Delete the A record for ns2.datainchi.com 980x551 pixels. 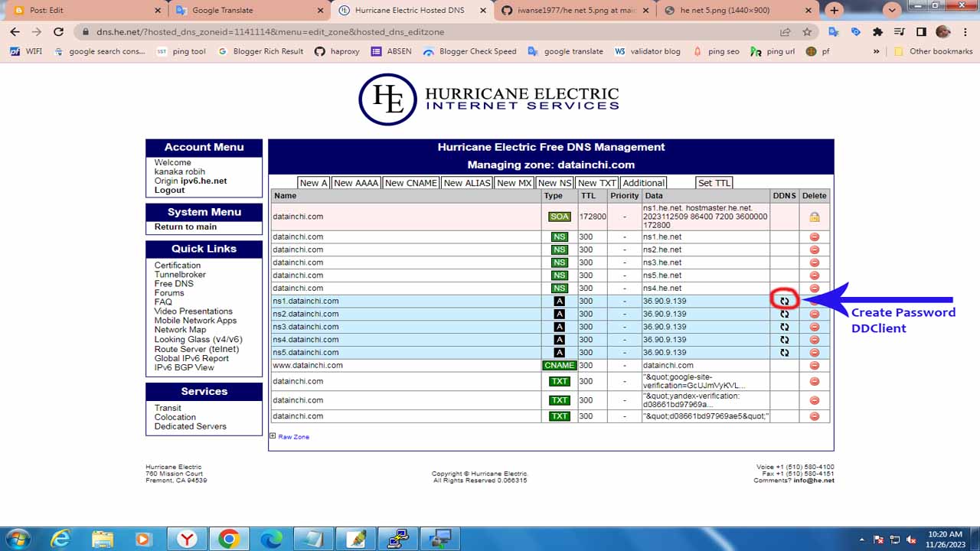click(x=815, y=314)
